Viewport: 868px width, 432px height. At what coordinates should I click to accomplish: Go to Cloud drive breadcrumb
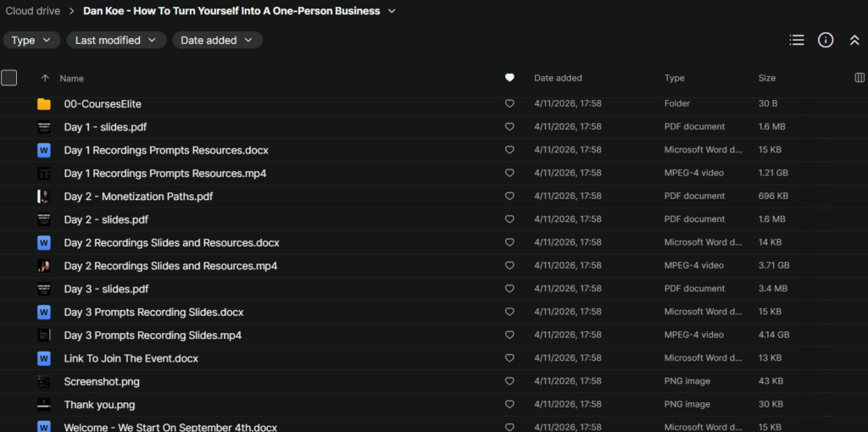(x=31, y=11)
